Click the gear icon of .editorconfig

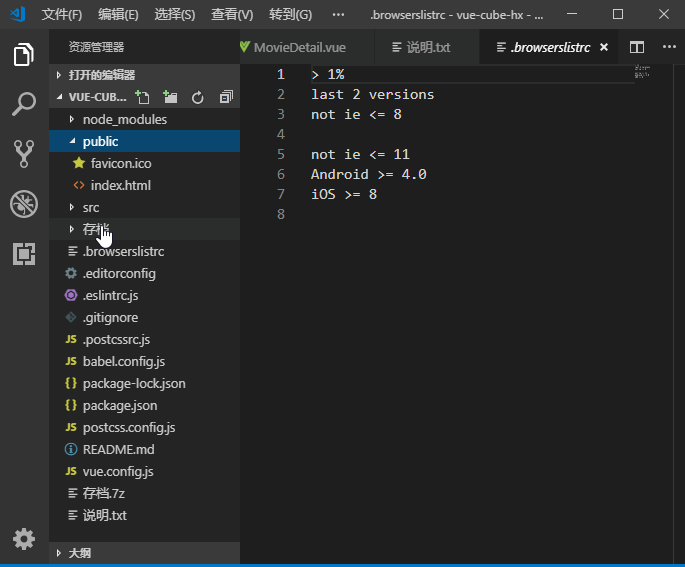(x=71, y=273)
